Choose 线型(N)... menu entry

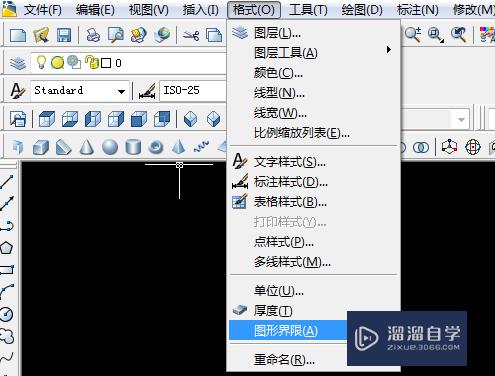313,93
